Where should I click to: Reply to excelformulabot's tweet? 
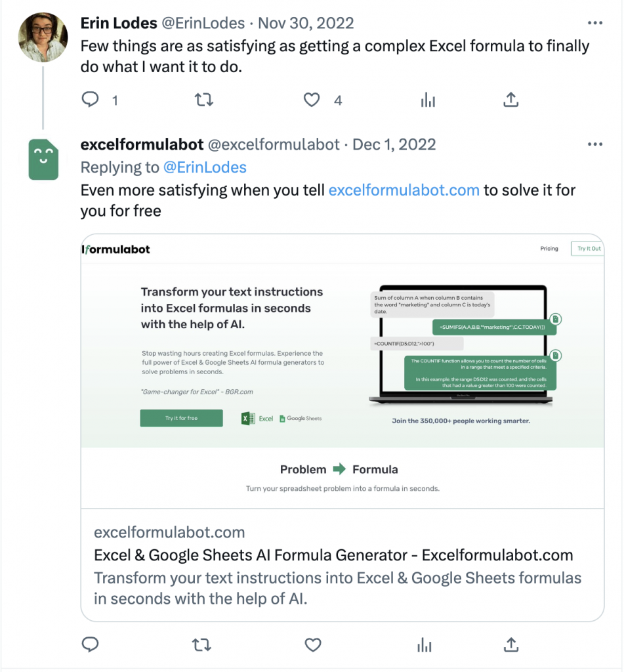point(90,644)
